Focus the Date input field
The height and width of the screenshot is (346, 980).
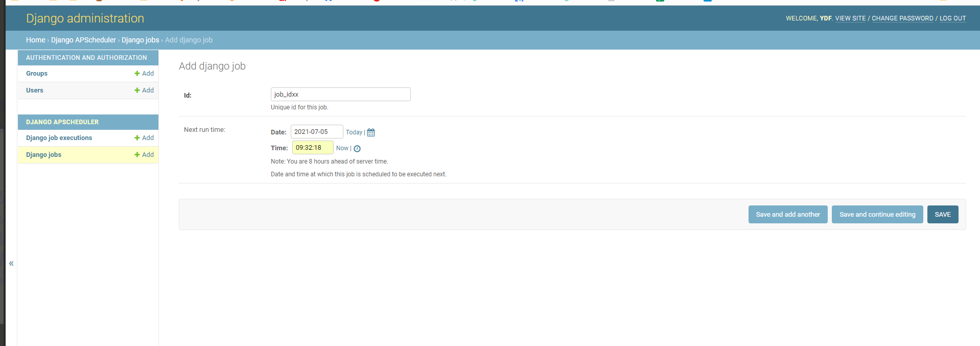point(317,132)
